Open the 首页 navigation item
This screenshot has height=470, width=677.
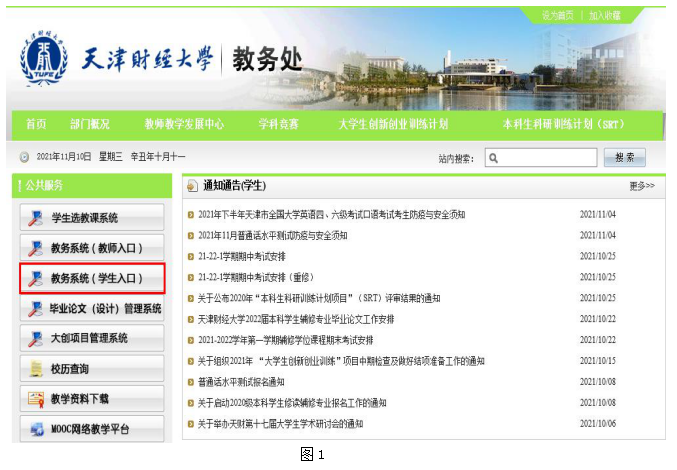point(36,124)
